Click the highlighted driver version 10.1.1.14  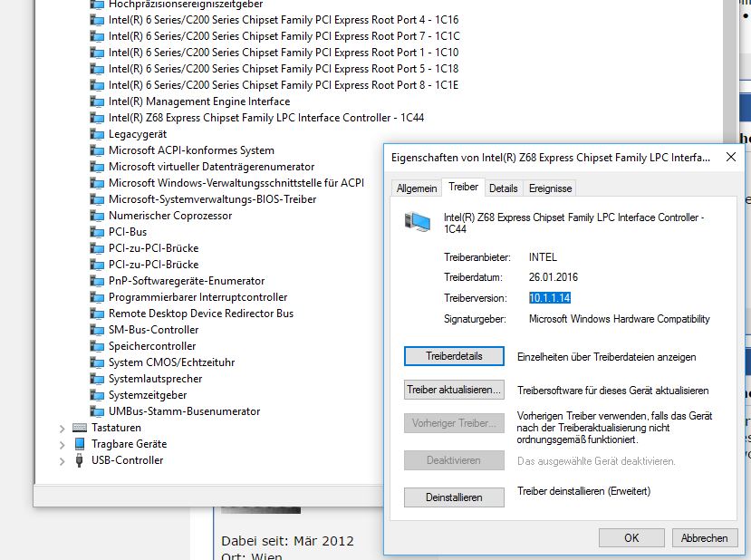[549, 298]
